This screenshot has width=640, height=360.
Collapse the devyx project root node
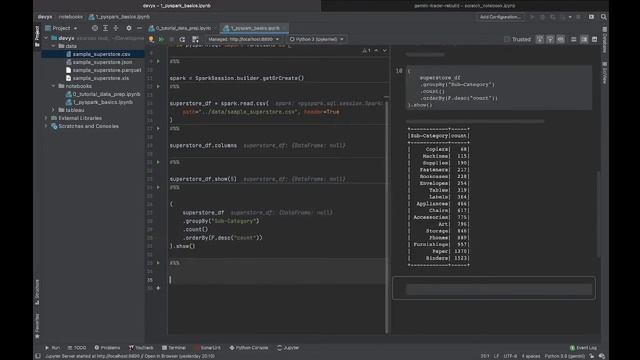(x=46, y=38)
